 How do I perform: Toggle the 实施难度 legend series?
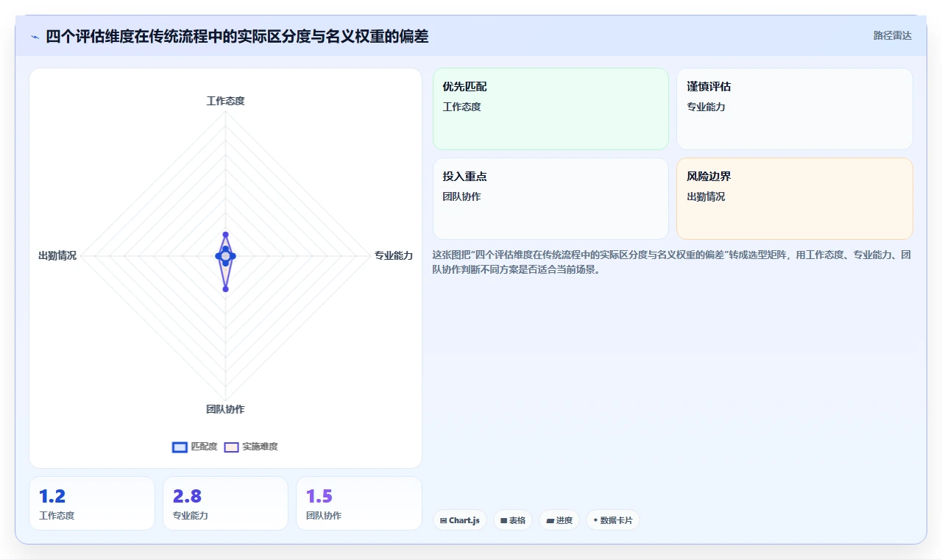click(x=251, y=447)
